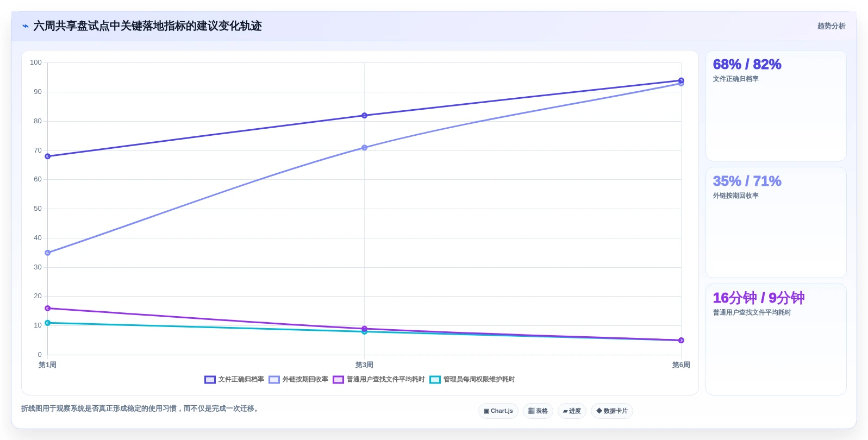Click the 文件正确归档率 card caption
This screenshot has width=868, height=440.
(735, 79)
